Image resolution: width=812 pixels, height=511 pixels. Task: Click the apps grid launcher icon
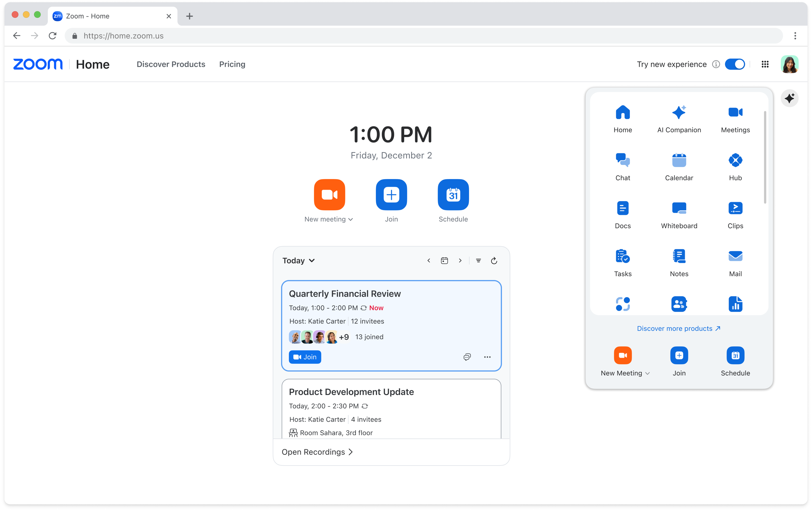[x=765, y=64]
